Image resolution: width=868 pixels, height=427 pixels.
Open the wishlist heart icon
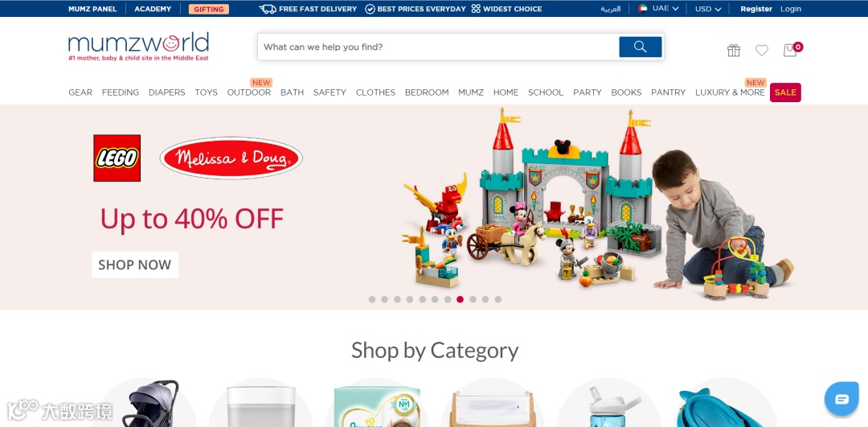762,51
